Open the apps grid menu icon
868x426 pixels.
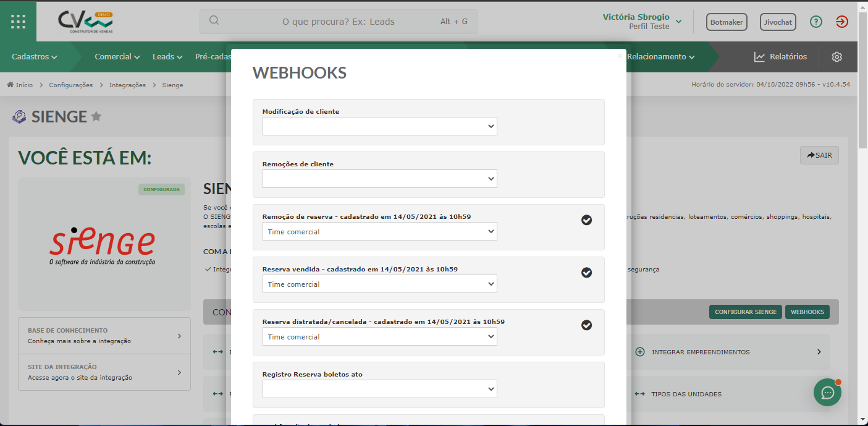tap(19, 22)
